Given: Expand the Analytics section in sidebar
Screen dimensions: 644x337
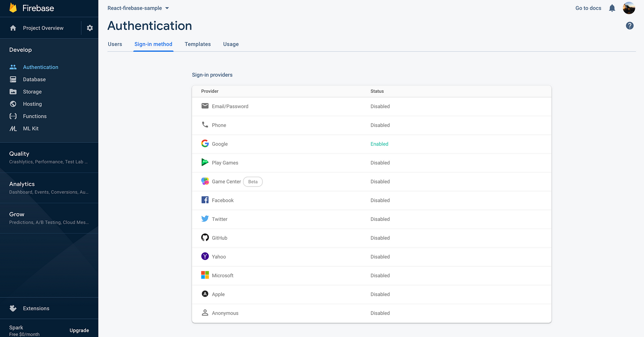Looking at the screenshot, I should pos(49,188).
